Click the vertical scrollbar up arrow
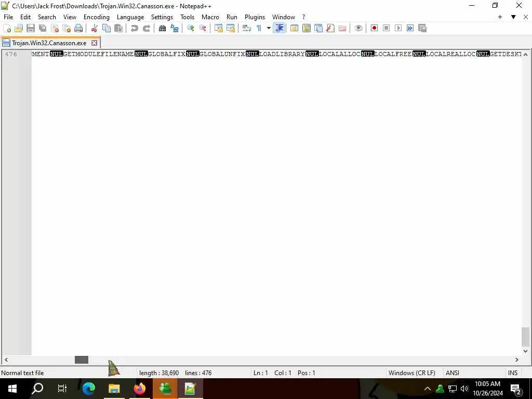Viewport: 532px width, 399px height. click(525, 54)
